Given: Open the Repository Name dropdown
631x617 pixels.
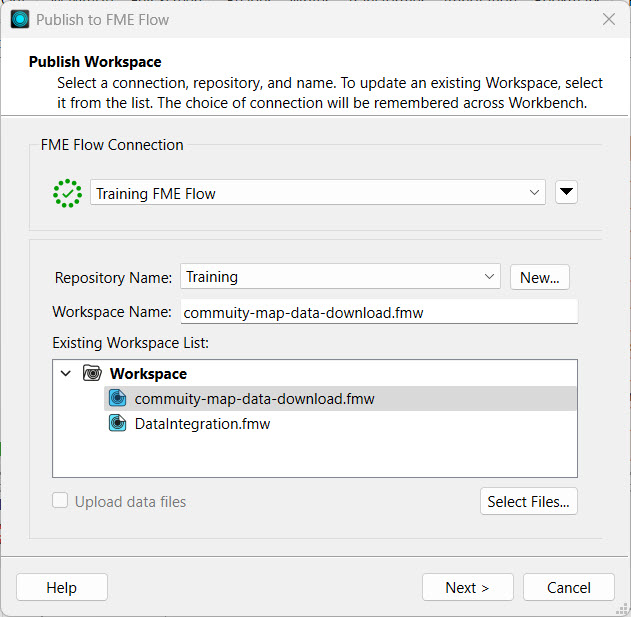Looking at the screenshot, I should click(489, 277).
